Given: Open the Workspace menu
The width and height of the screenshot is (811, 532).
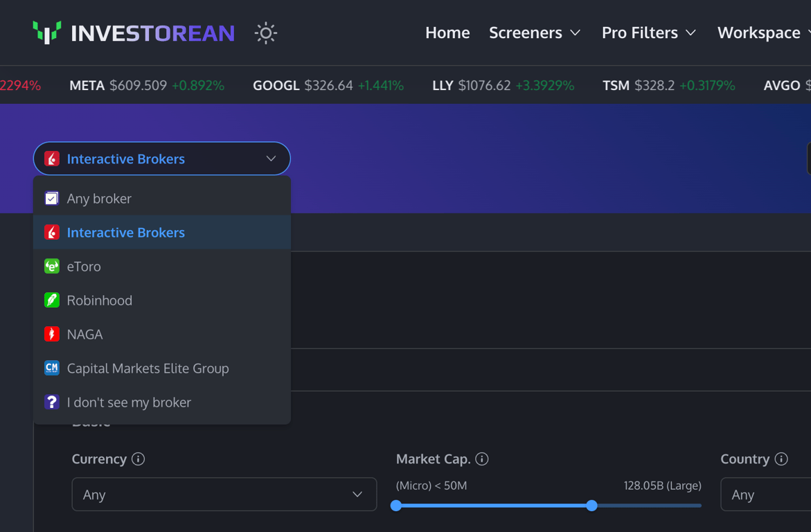Looking at the screenshot, I should (x=763, y=33).
